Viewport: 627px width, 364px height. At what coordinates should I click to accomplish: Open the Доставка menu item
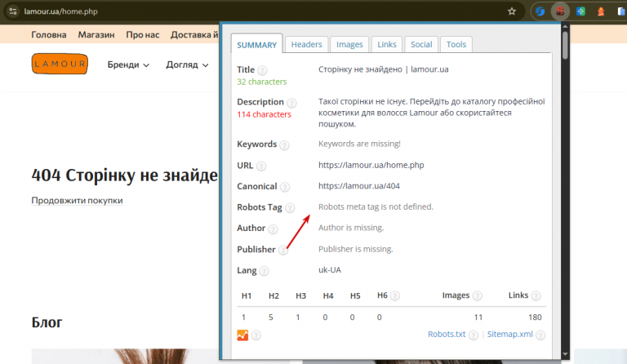[194, 35]
